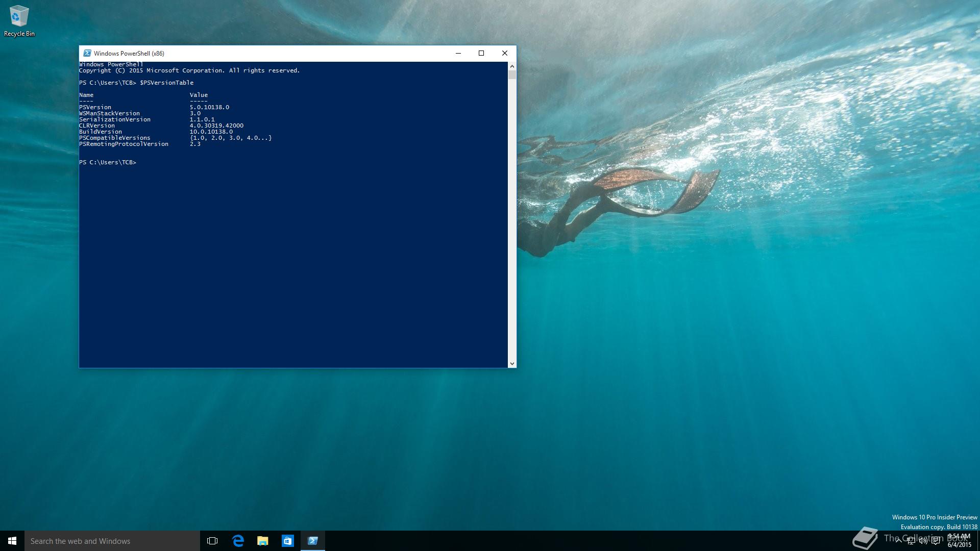The image size is (980, 551).
Task: Click the PowerShell scrollbar down arrow
Action: [x=512, y=364]
